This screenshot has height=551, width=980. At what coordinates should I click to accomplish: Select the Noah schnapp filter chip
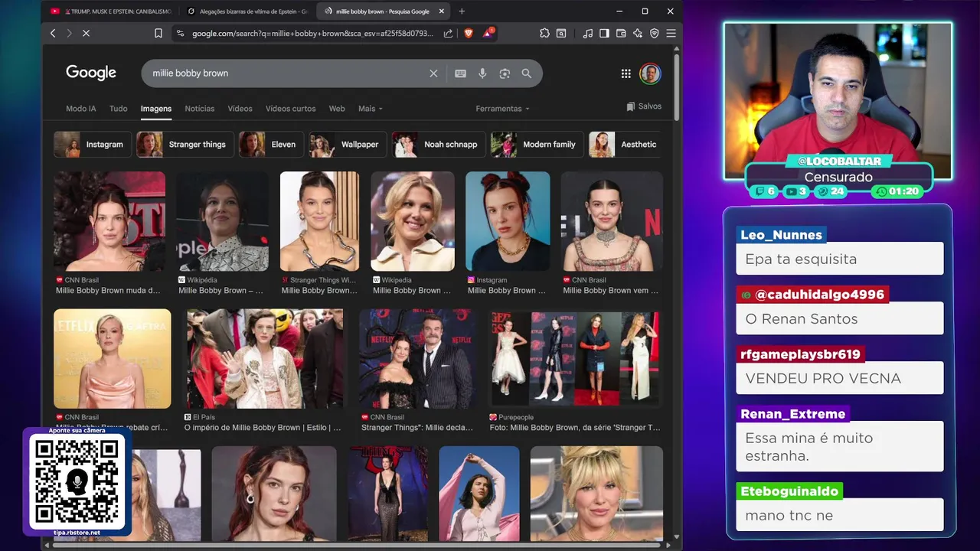[x=439, y=144]
